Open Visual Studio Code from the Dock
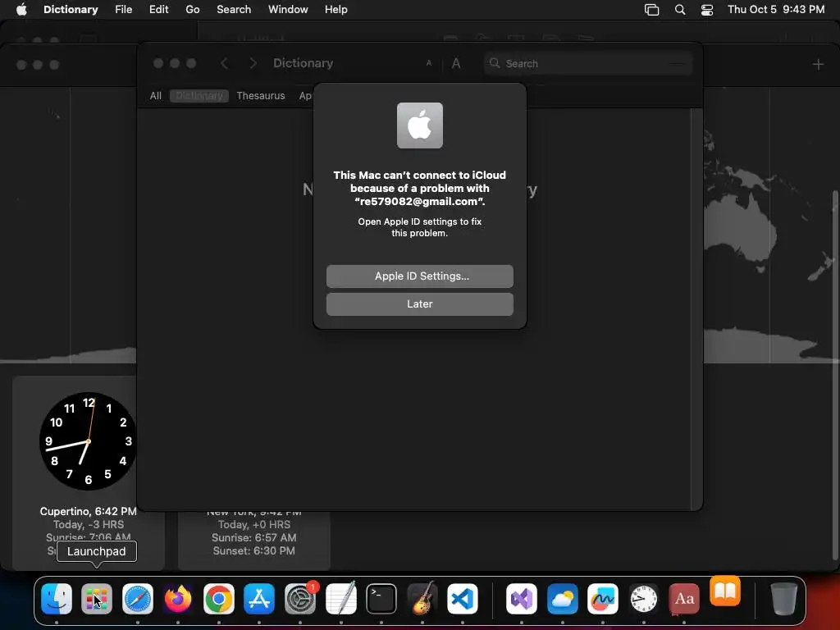The image size is (840, 630). [463, 598]
